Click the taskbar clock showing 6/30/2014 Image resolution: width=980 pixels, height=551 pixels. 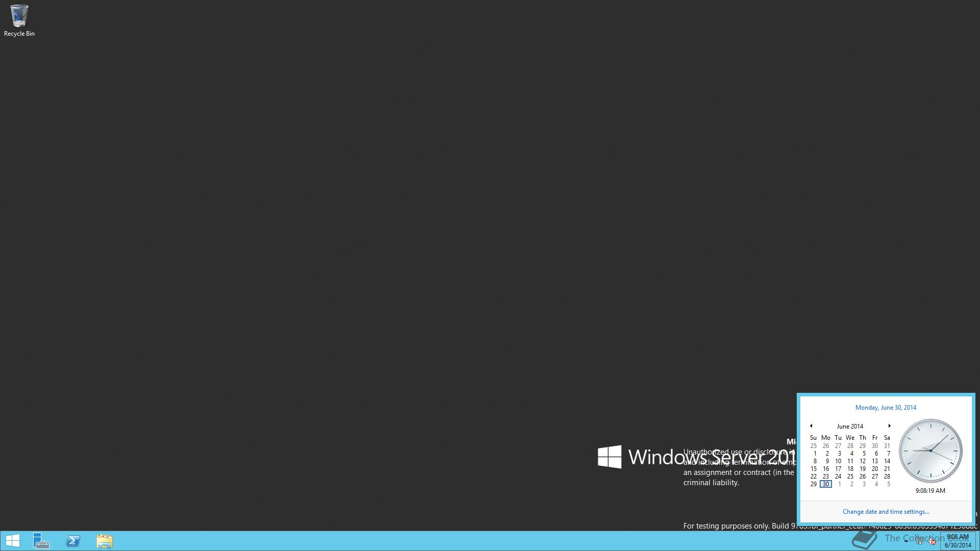coord(958,541)
